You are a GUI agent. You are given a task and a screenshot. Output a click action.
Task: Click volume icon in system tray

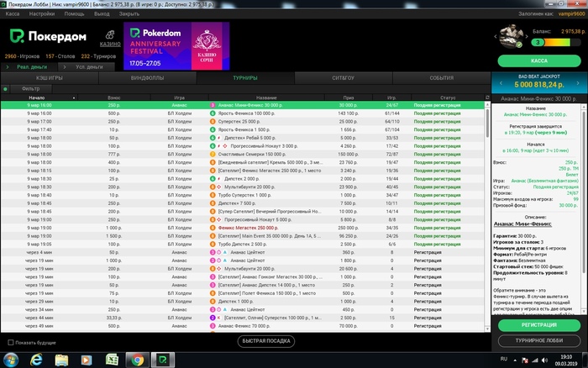(x=545, y=360)
